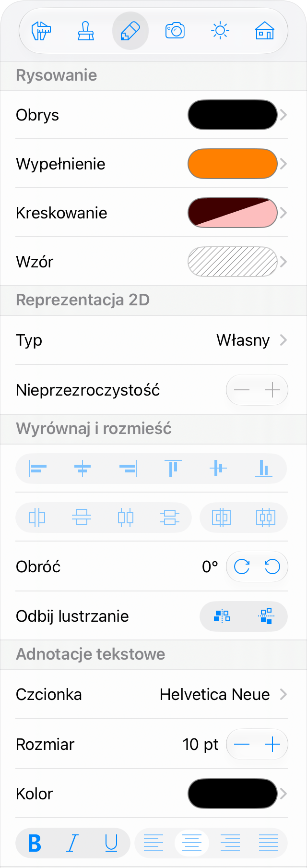307x868 pixels.
Task: Select the pencil drawing tab
Action: tap(130, 31)
